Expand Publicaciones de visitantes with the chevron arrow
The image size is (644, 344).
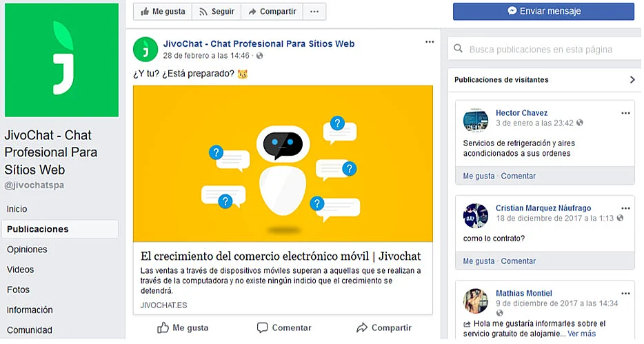pyautogui.click(x=632, y=80)
